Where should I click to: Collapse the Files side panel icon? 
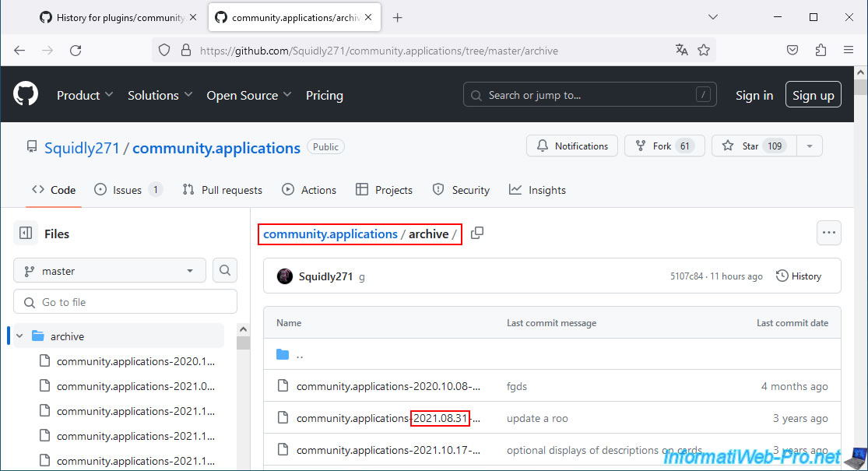[26, 234]
